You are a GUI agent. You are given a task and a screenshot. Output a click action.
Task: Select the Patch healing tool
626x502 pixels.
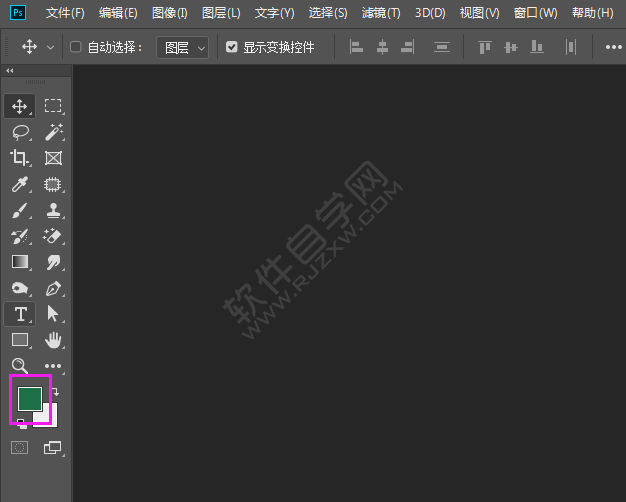(53, 185)
